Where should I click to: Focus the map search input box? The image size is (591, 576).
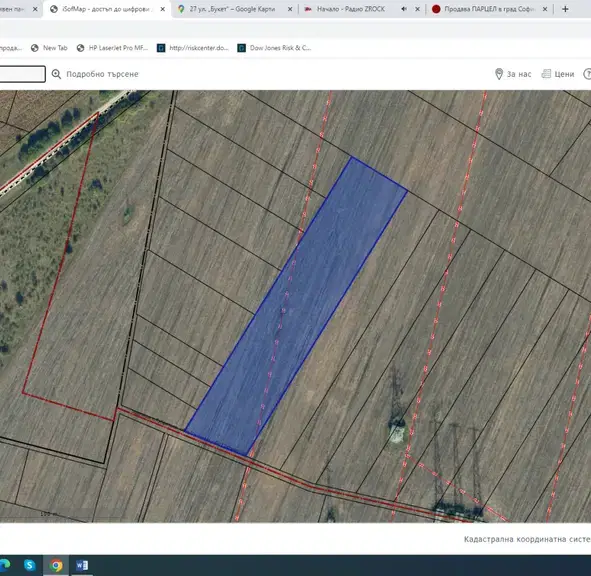click(22, 74)
